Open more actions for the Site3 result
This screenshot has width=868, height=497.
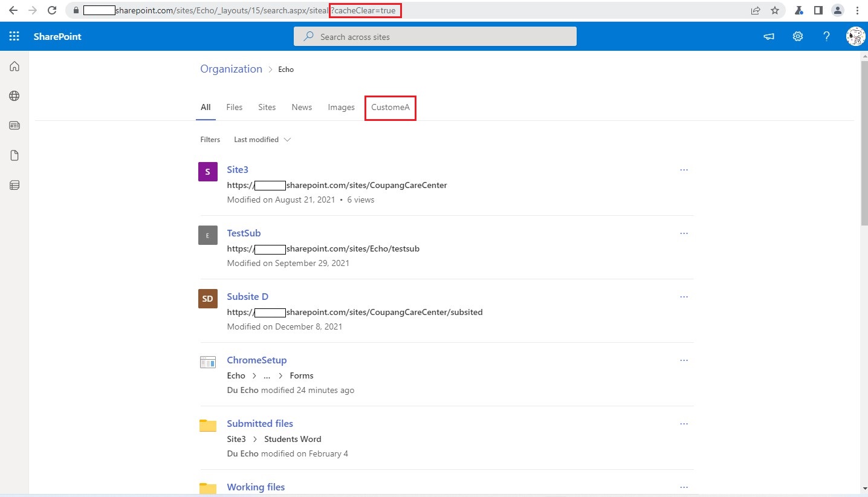coord(684,170)
